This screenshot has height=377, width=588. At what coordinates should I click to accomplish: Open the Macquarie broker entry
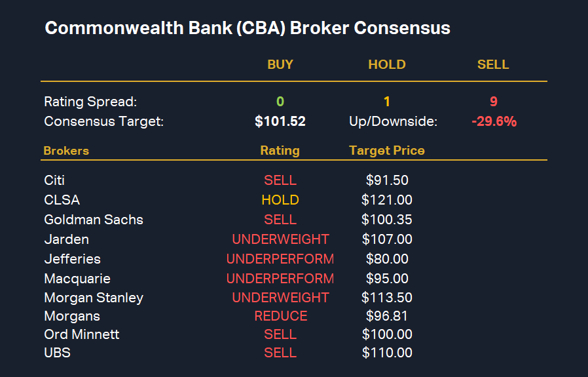(77, 279)
